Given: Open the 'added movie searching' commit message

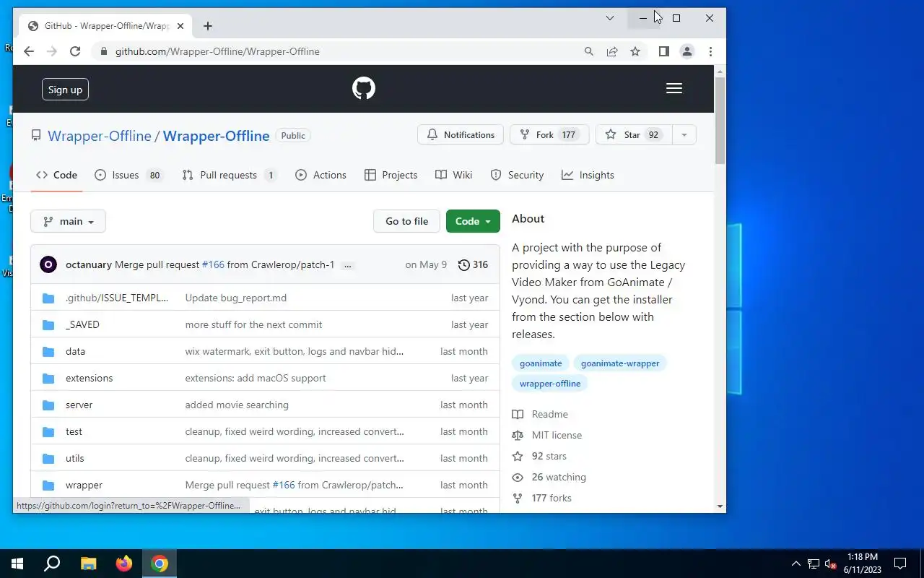Looking at the screenshot, I should (237, 405).
